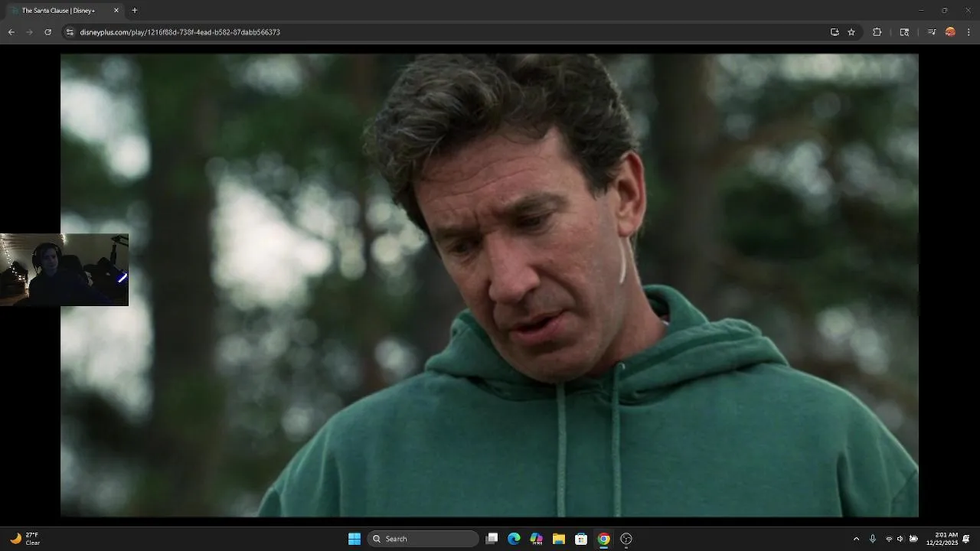Open the notifications bell icon
This screenshot has height=551, width=980.
click(x=966, y=539)
